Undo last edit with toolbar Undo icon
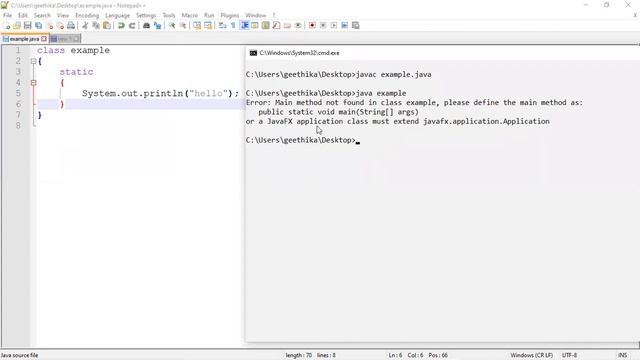 [121, 25]
